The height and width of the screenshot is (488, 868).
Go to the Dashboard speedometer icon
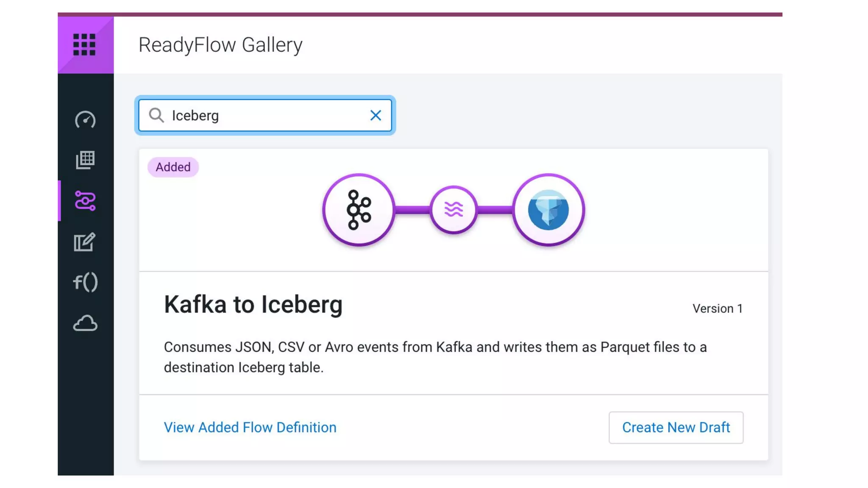click(x=85, y=120)
